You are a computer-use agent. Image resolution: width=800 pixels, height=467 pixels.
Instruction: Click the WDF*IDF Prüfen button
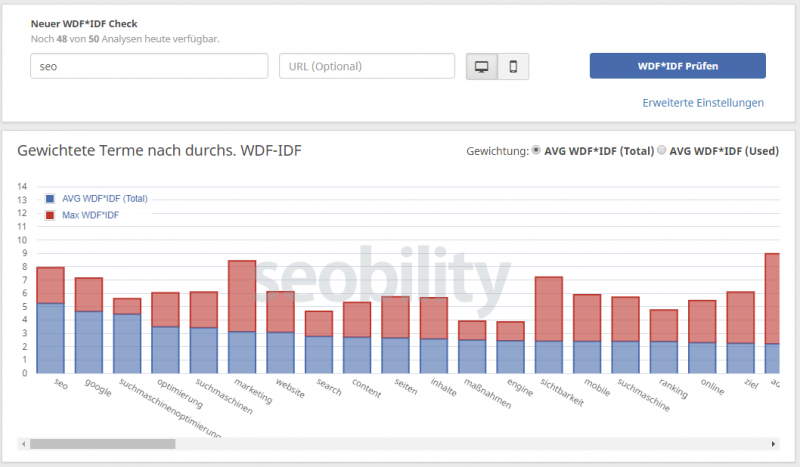click(x=678, y=66)
